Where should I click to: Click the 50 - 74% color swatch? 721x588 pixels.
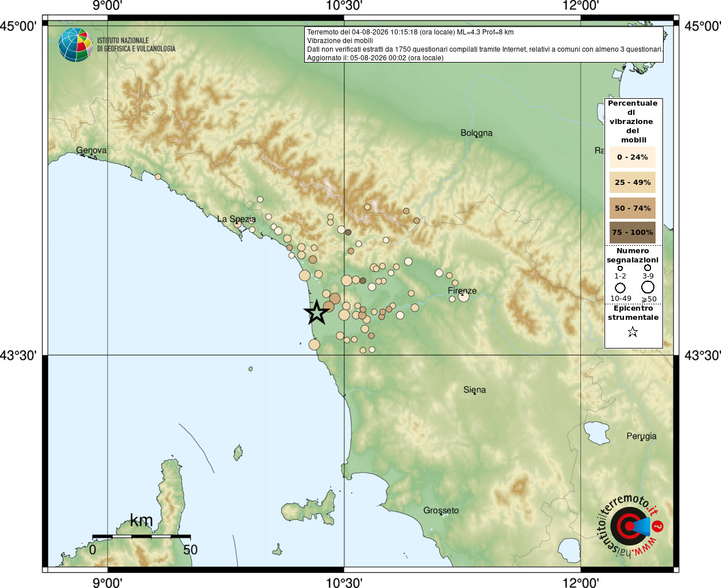click(x=633, y=208)
